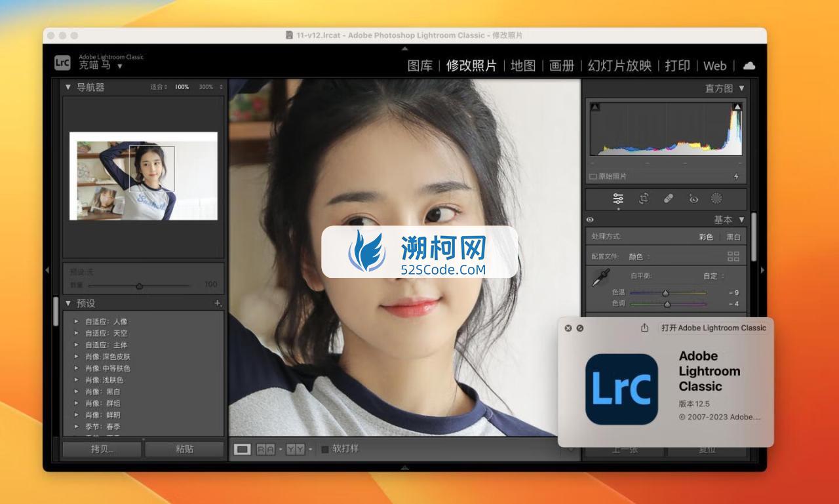Switch to the 打印 module
Viewport: 839px width, 504px height.
click(x=678, y=66)
